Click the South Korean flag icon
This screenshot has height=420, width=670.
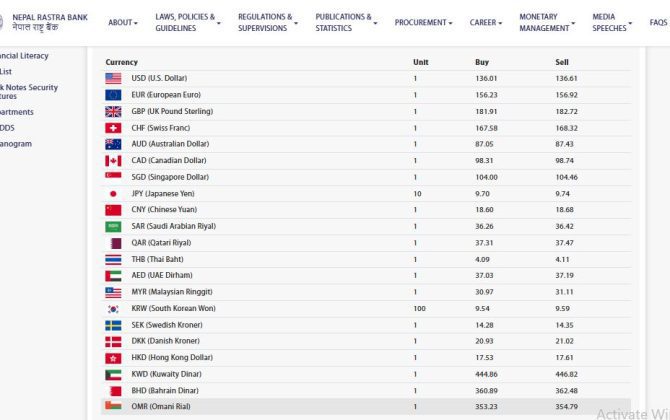tap(113, 309)
